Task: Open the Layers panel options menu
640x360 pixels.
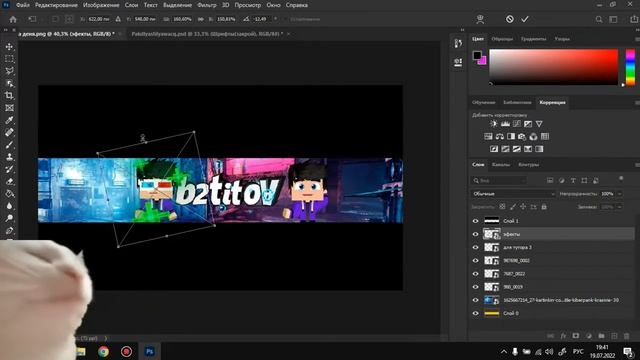Action: coord(637,165)
